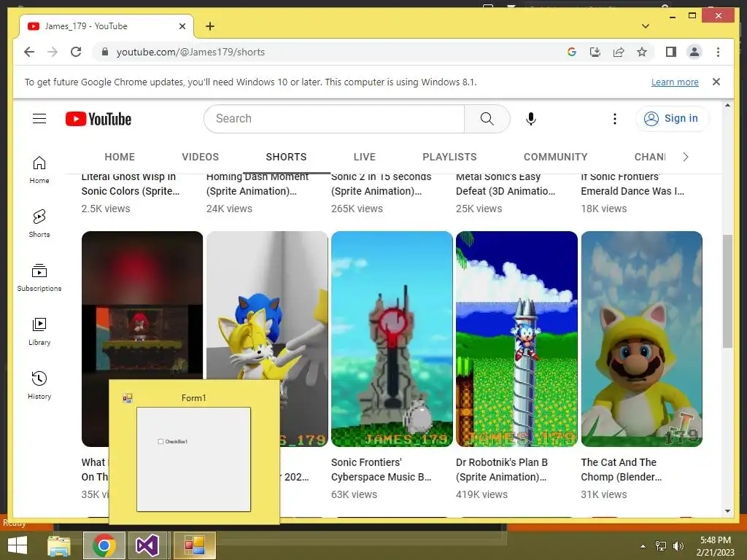The image size is (747, 560).
Task: Click the Form1 app taskbar icon
Action: click(194, 545)
